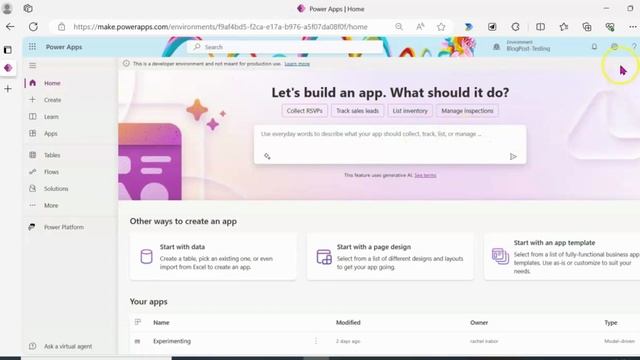Click the Owner column header

tap(479, 322)
